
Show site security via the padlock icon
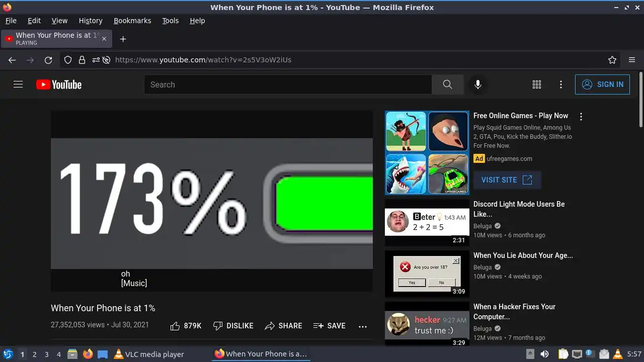pyautogui.click(x=82, y=60)
